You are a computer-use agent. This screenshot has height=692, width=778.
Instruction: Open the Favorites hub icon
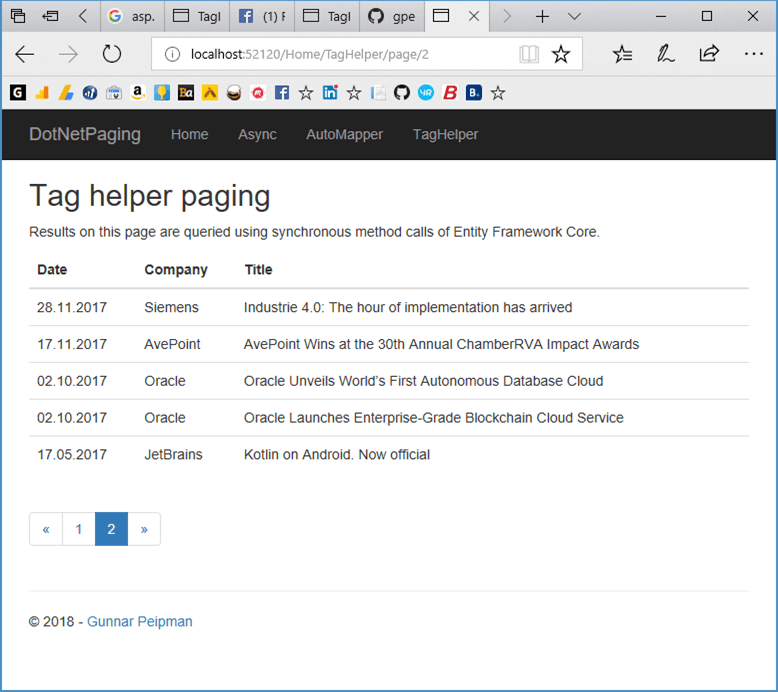pos(622,54)
